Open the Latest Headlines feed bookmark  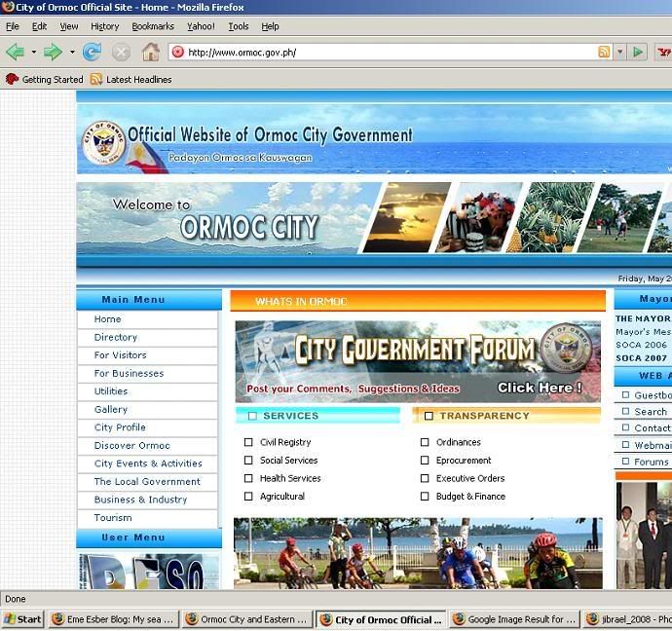click(x=131, y=80)
